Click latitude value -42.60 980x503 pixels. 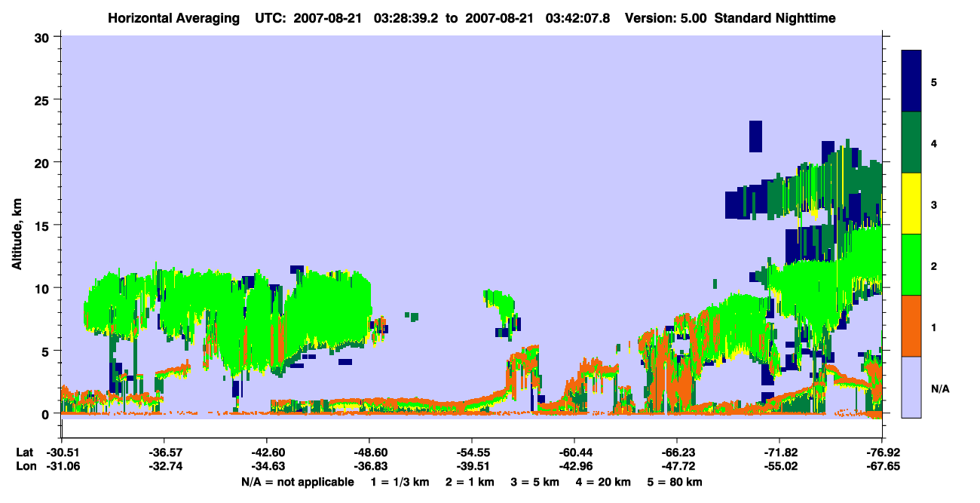(267, 452)
